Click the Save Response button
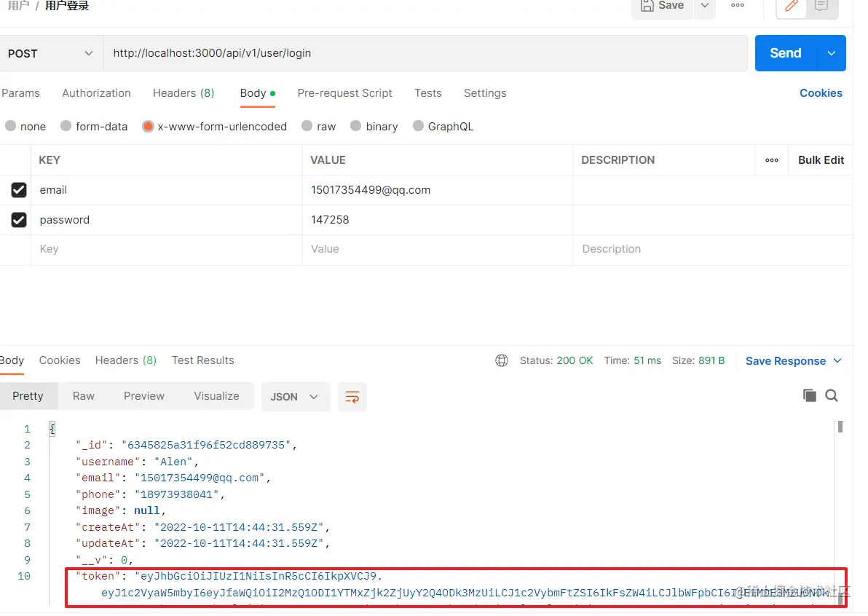The width and height of the screenshot is (868, 616). coord(786,361)
